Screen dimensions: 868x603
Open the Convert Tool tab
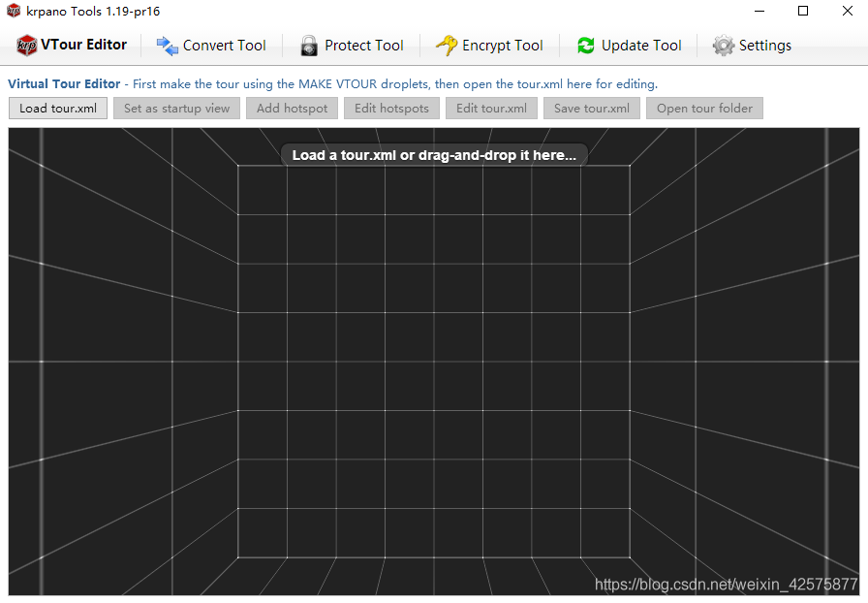coord(211,46)
